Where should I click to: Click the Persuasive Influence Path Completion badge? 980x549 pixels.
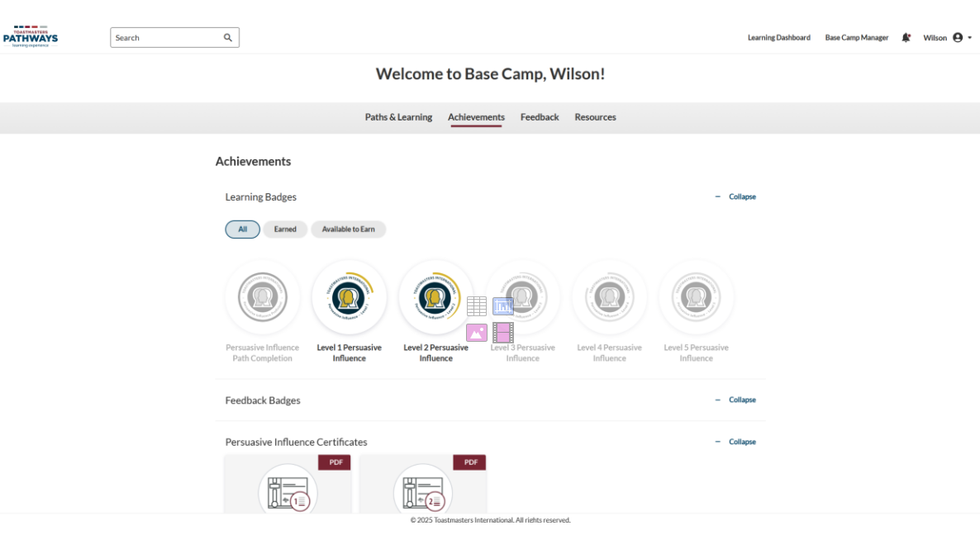click(x=262, y=297)
